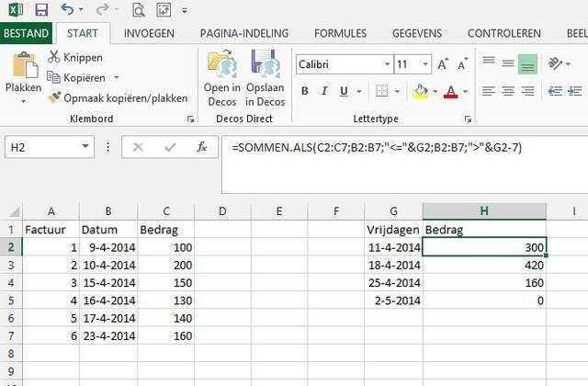Click the Save icon in quick access toolbar
This screenshot has width=588, height=386.
coord(40,10)
